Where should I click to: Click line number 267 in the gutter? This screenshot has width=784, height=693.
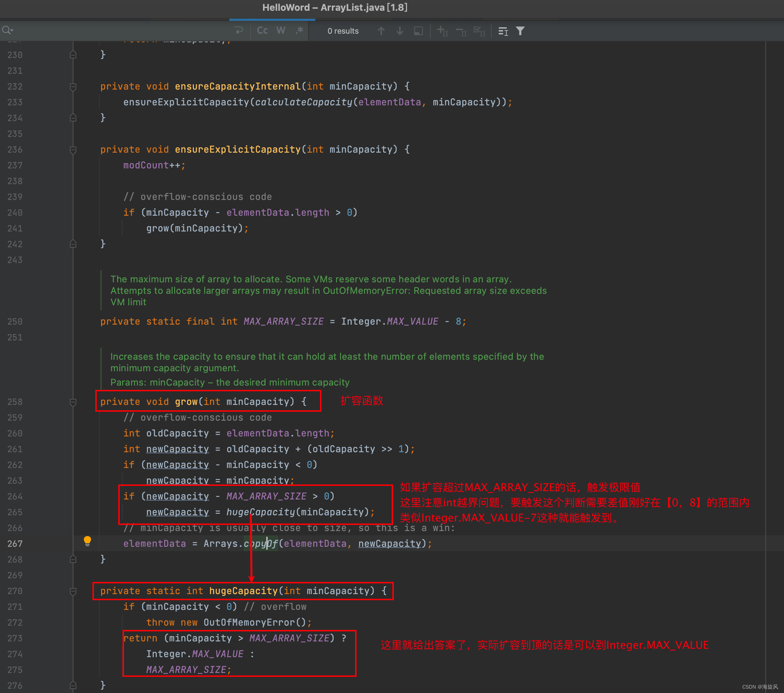coord(15,544)
